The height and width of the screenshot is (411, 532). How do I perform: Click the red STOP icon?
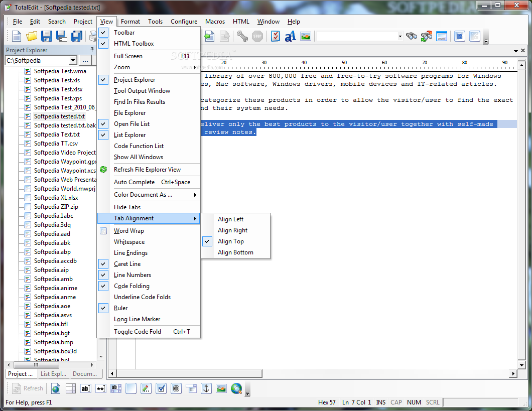257,36
